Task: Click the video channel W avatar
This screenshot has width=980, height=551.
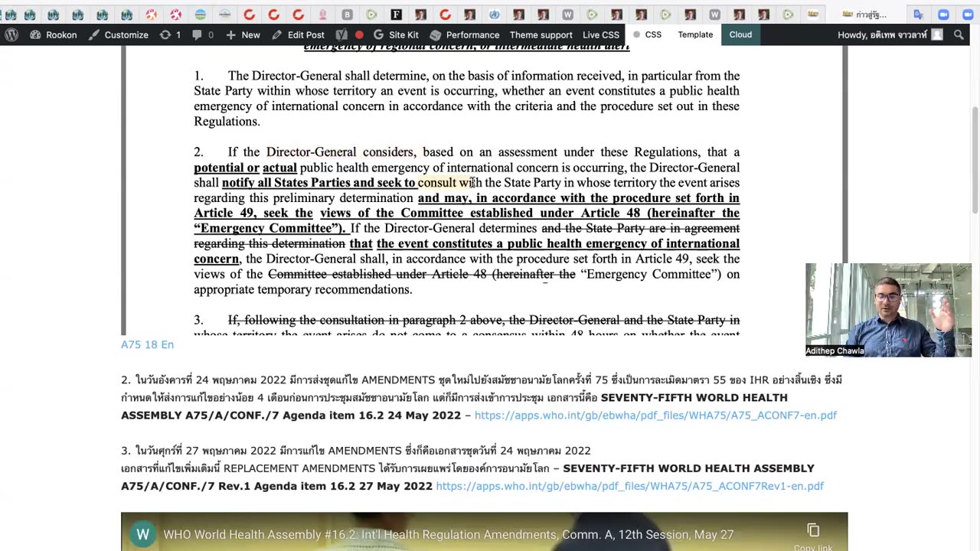Action: 142,535
